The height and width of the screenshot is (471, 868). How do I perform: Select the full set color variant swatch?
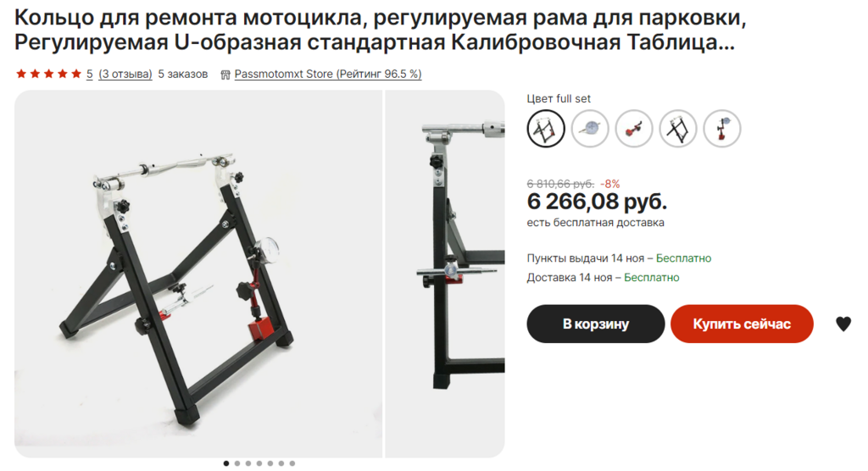click(545, 129)
